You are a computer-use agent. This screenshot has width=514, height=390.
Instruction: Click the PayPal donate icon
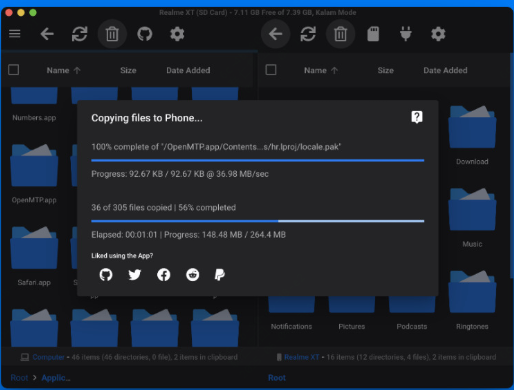coord(220,275)
